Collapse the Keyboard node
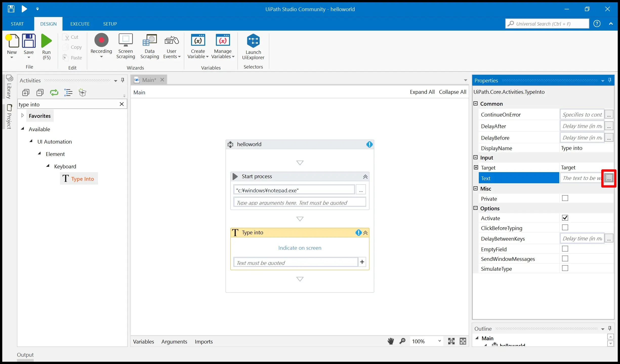This screenshot has width=620, height=364. (x=48, y=166)
